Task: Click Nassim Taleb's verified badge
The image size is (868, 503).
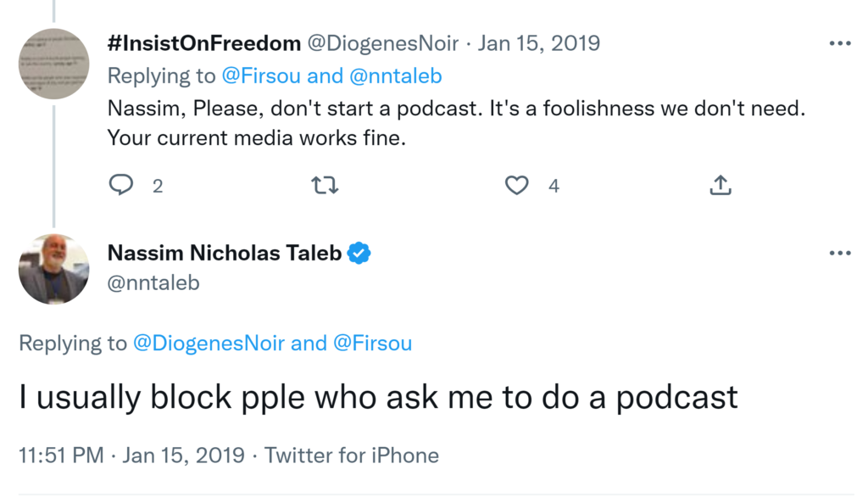Action: coord(360,253)
